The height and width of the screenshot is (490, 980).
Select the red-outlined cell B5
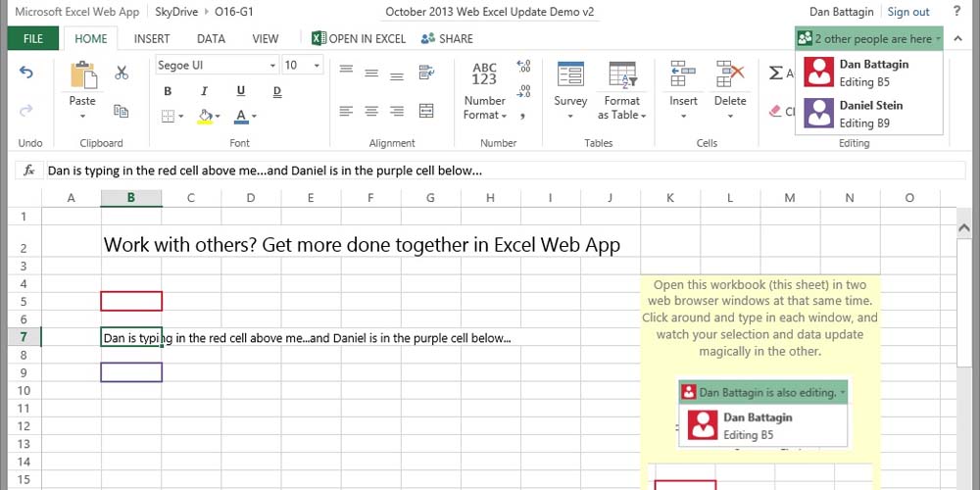pyautogui.click(x=131, y=301)
